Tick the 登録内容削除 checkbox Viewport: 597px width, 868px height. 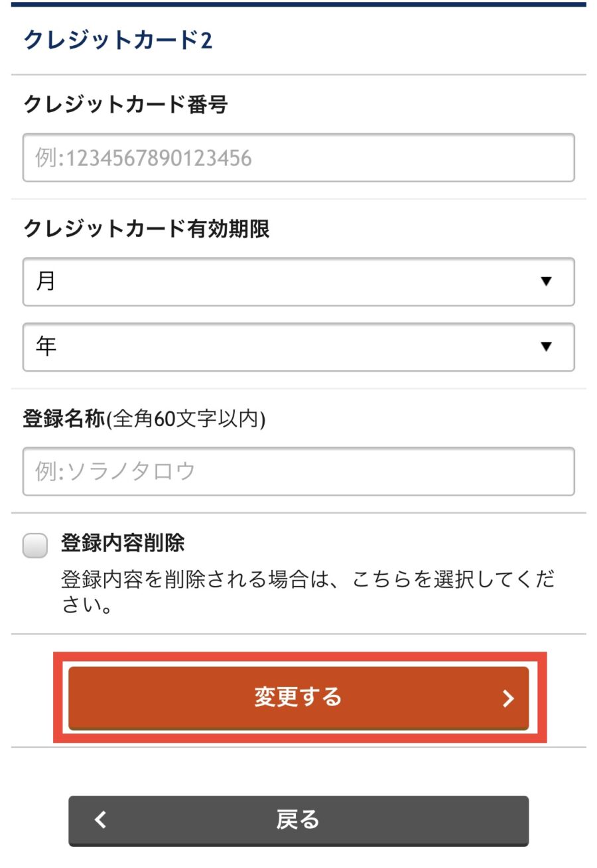(x=35, y=546)
